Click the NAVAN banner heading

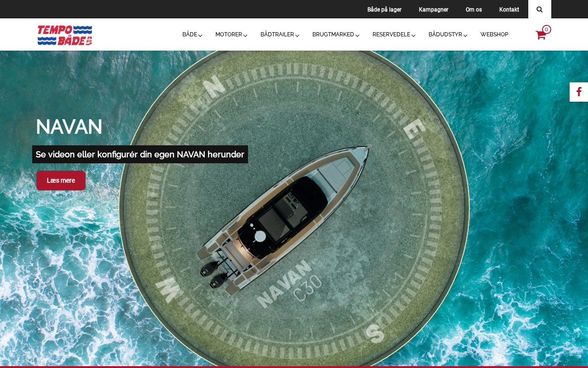point(69,127)
